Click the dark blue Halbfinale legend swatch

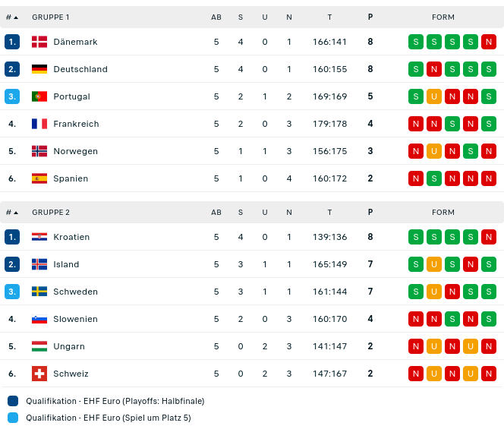(13, 401)
